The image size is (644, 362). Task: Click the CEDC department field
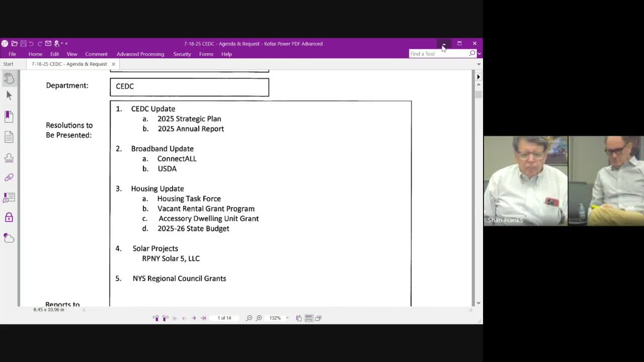coord(189,87)
